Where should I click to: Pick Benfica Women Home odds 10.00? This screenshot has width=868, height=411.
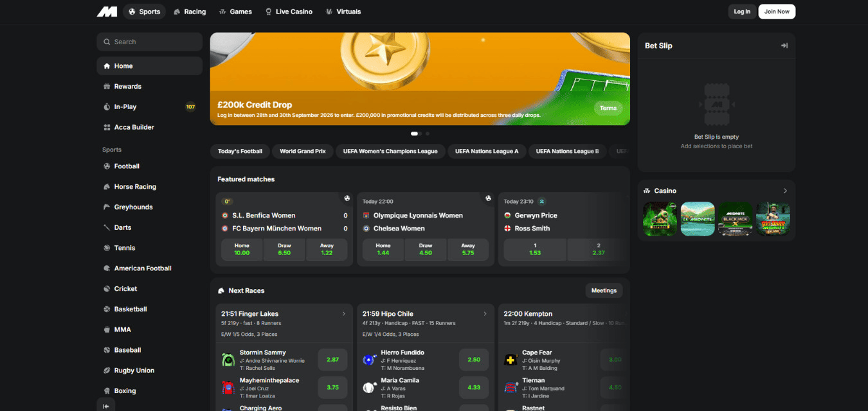click(x=242, y=249)
